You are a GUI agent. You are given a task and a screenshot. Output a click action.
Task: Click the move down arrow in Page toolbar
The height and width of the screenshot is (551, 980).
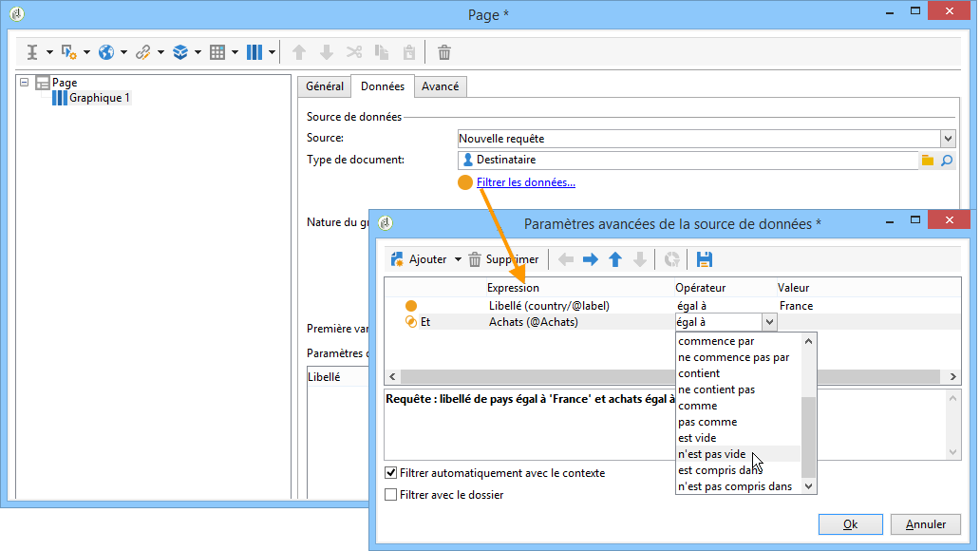click(x=327, y=52)
